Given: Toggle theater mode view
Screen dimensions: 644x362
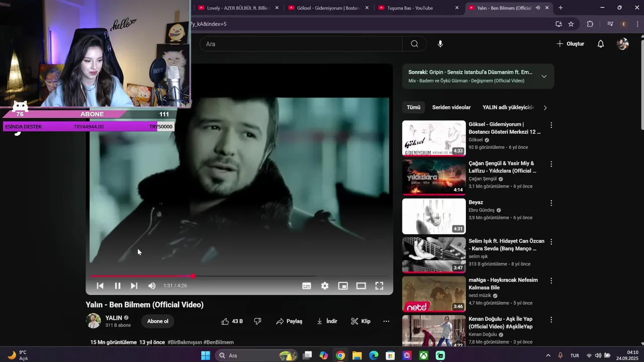Looking at the screenshot, I should point(361,286).
